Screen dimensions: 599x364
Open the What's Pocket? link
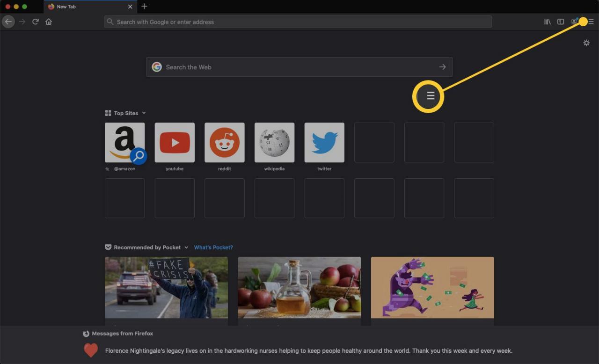[213, 248]
